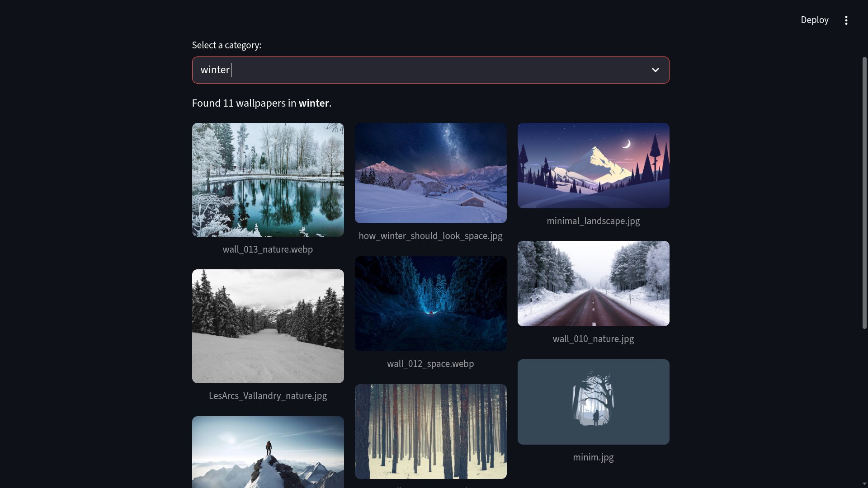
Task: Click the LesArcs_Vallandry_nature.jpg caption
Action: (x=268, y=396)
